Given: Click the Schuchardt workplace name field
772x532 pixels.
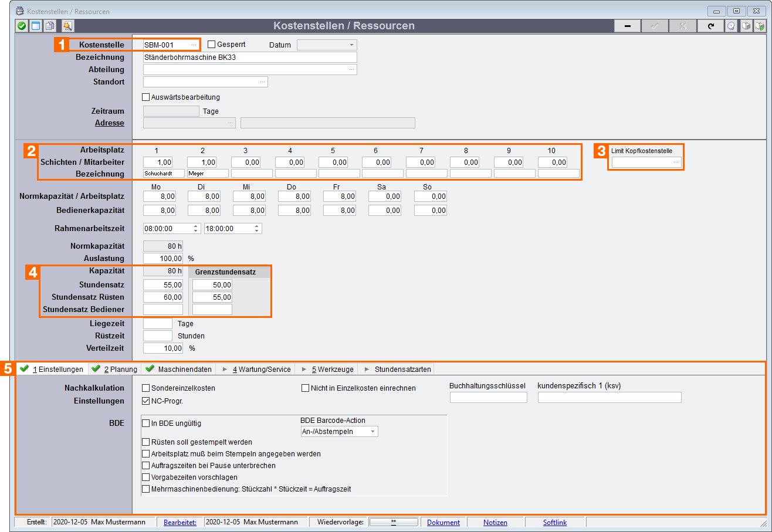Looking at the screenshot, I should pos(164,174).
